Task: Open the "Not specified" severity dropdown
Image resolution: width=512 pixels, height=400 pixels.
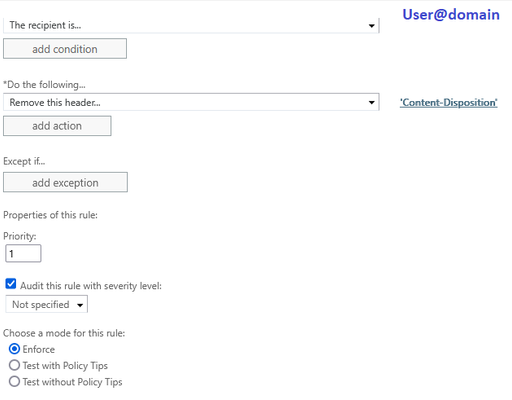Action: coord(47,304)
